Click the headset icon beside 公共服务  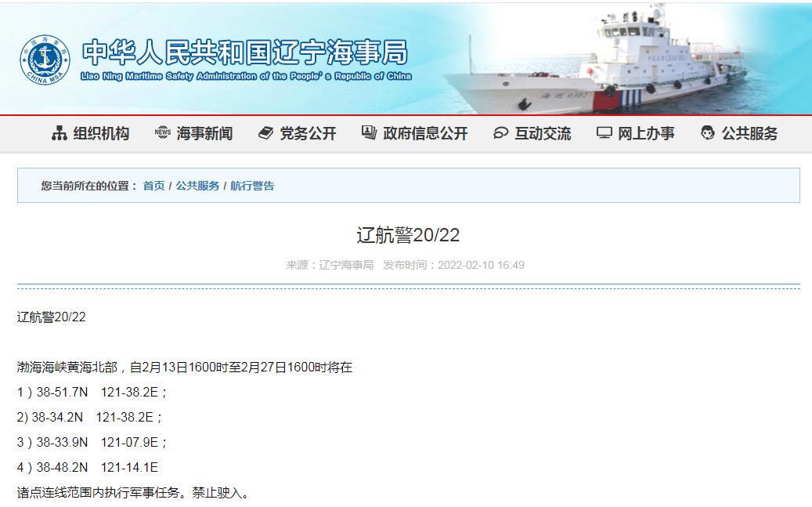coord(707,133)
